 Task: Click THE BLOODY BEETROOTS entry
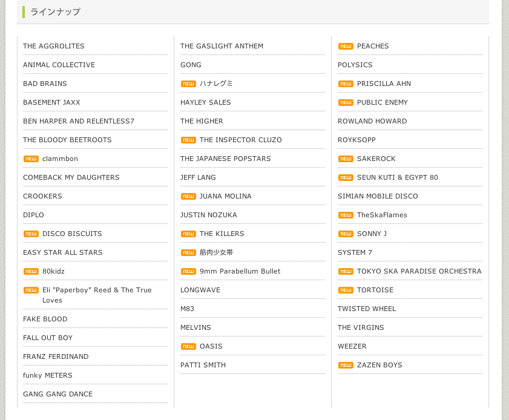click(x=67, y=140)
